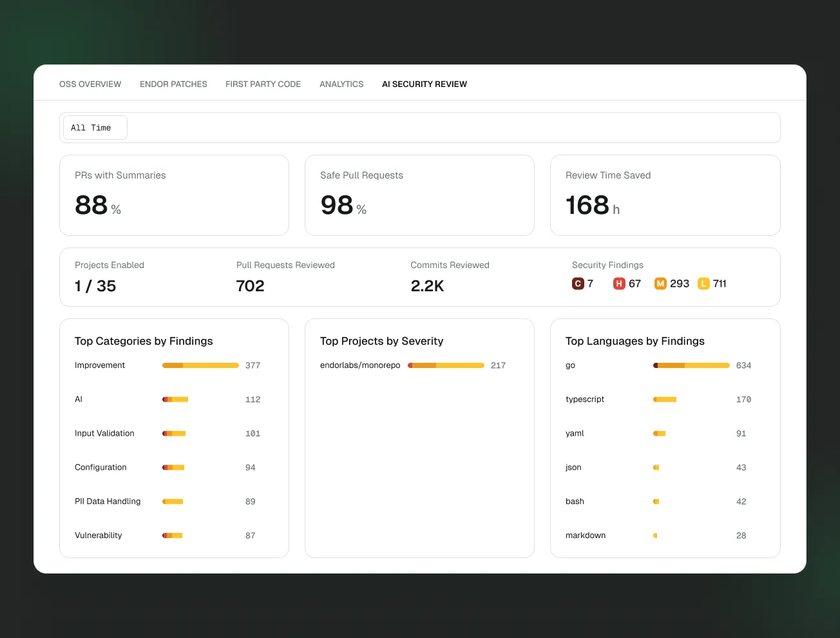Click the endorlabs/monorepo severity bar
The width and height of the screenshot is (840, 638).
coord(446,365)
